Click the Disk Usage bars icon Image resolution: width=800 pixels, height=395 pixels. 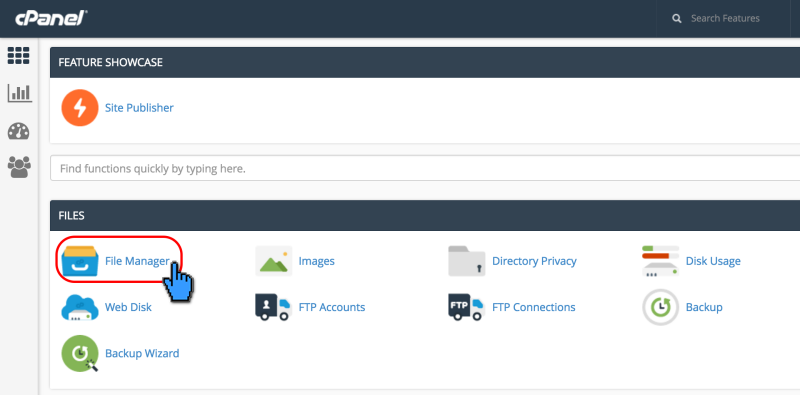tap(660, 261)
